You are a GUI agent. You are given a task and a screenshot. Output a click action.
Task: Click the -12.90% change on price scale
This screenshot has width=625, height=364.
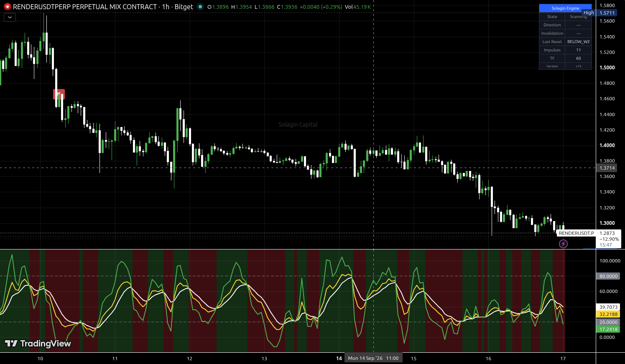pos(609,239)
